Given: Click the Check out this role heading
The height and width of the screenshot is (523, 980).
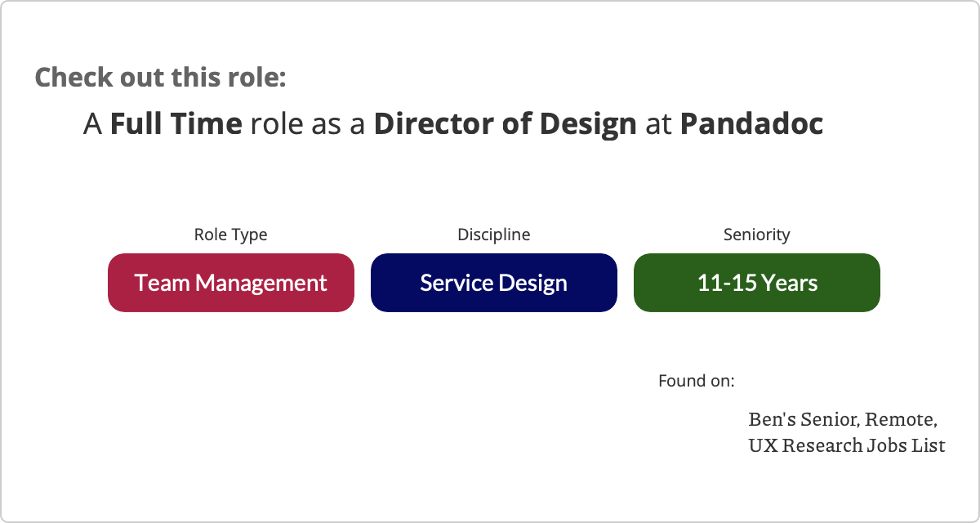Looking at the screenshot, I should [160, 78].
